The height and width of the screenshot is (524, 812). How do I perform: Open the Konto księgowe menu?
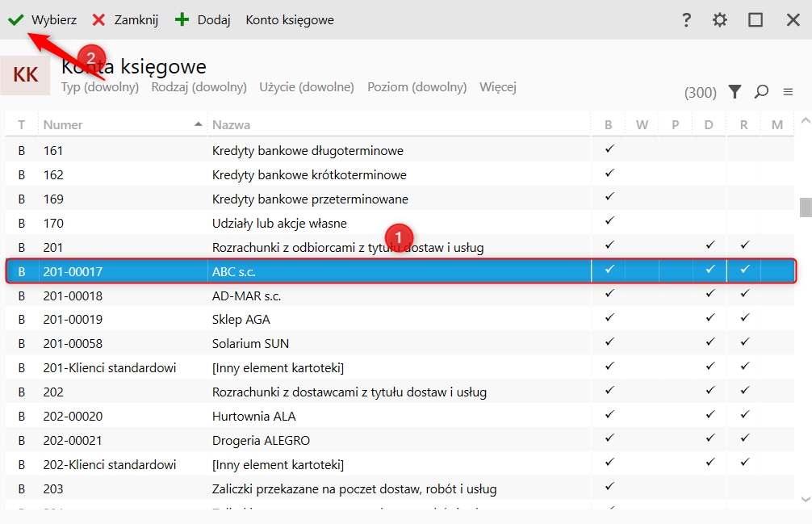point(289,20)
